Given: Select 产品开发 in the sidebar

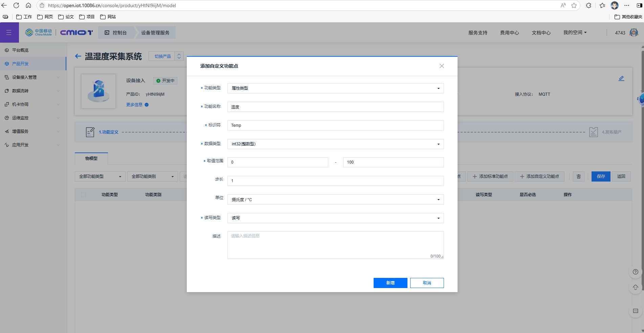Looking at the screenshot, I should (x=20, y=64).
